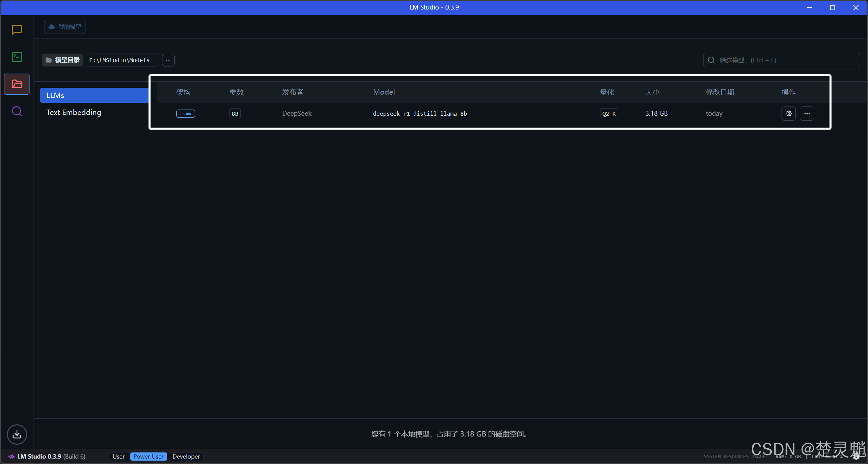
Task: Click the 模型目录 folder button
Action: [x=63, y=60]
